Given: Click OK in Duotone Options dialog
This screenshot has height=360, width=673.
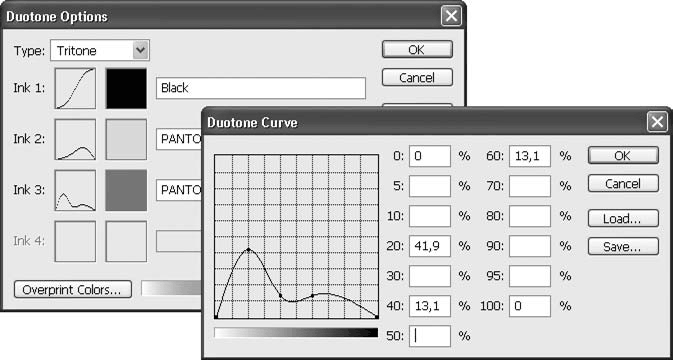Looking at the screenshot, I should click(417, 49).
